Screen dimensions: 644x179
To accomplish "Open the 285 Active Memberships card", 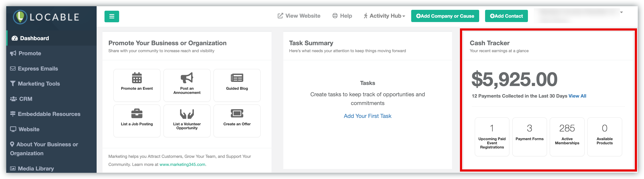I will coord(567,137).
